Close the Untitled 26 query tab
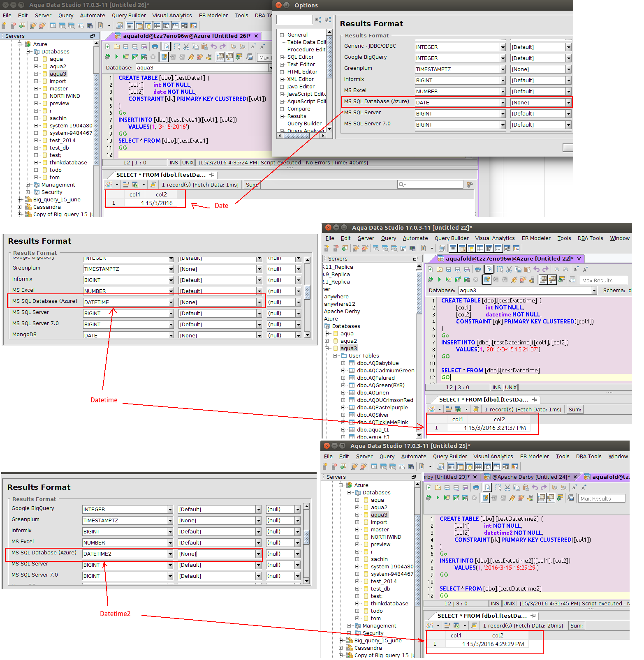 pyautogui.click(x=257, y=36)
